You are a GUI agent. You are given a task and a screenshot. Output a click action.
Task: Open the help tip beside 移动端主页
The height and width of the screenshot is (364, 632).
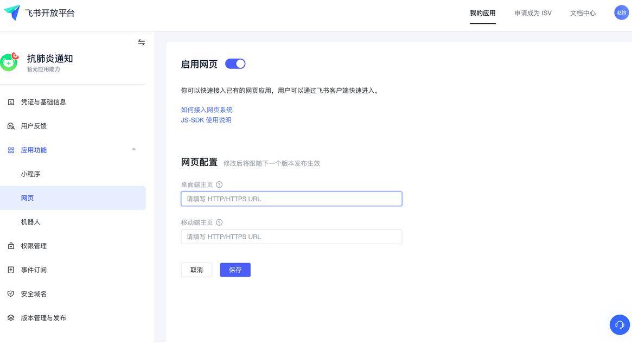219,222
